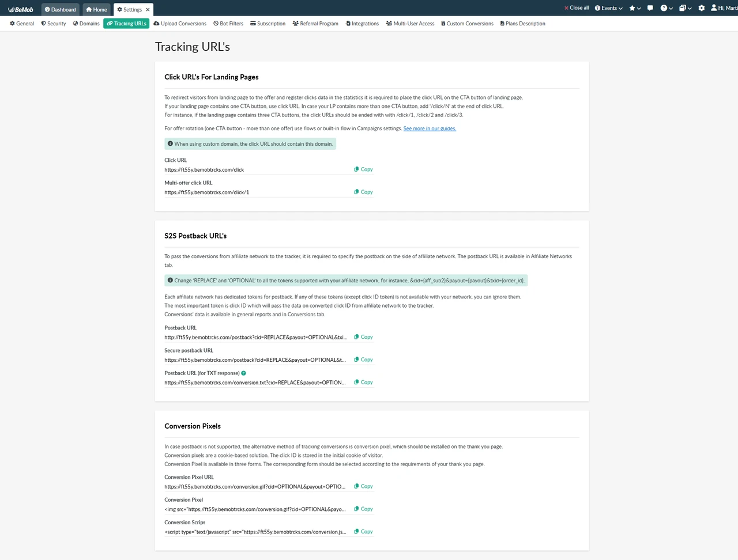Expand the question mark help dropdown

click(x=667, y=8)
